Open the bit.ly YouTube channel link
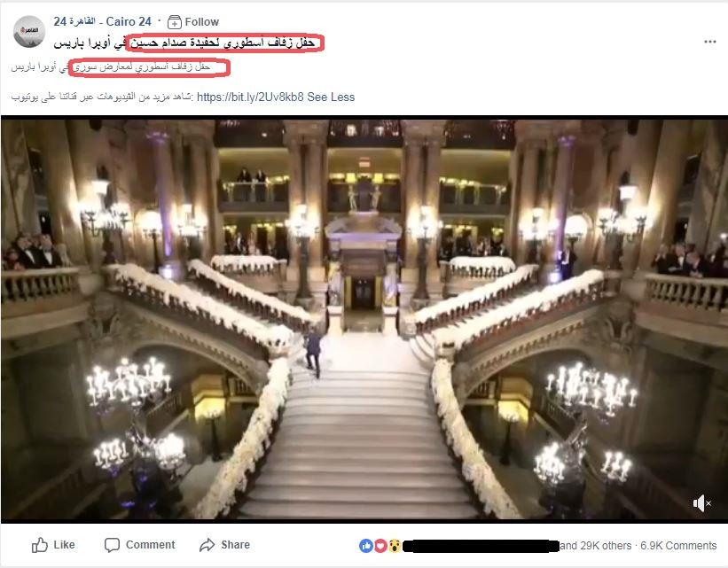Screen dimensions: 728x568 (x=250, y=97)
